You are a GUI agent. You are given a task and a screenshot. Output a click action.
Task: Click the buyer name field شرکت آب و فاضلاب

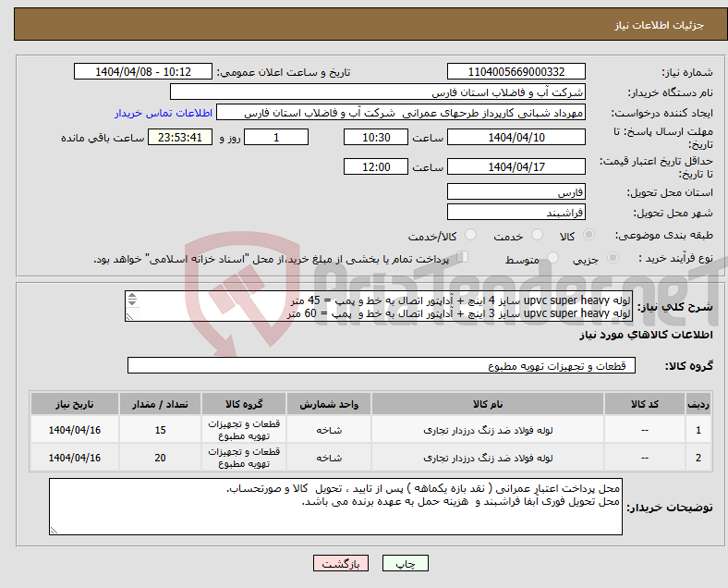coord(378,92)
